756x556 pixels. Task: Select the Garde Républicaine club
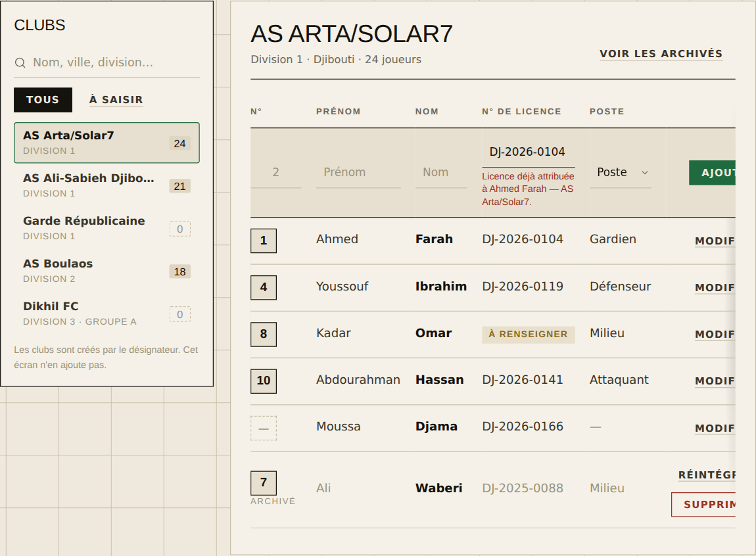[106, 228]
